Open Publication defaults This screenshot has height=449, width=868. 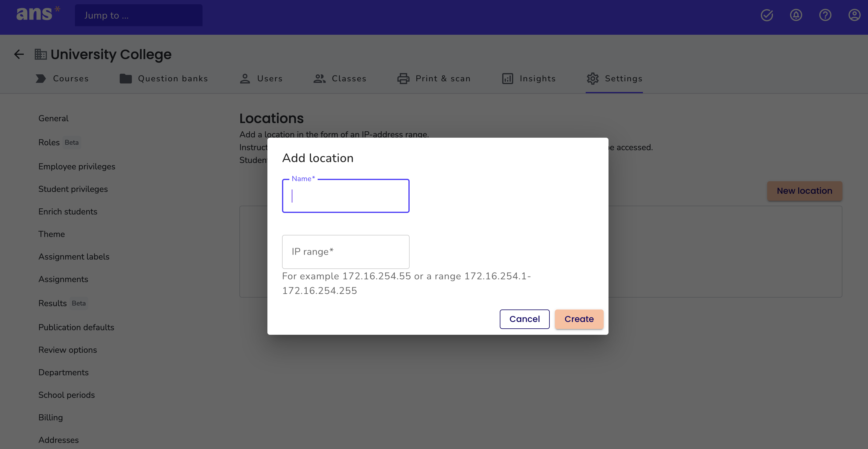coord(76,327)
